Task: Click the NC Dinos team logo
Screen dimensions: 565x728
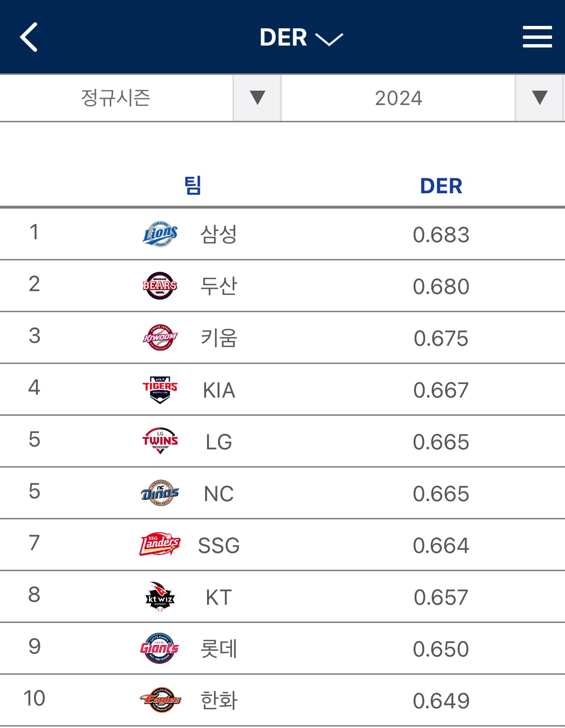Action: click(x=160, y=493)
